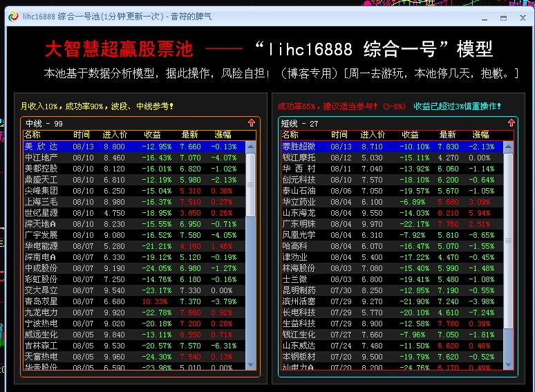
Task: Select the 华电能源 stock row
Action: (134, 246)
